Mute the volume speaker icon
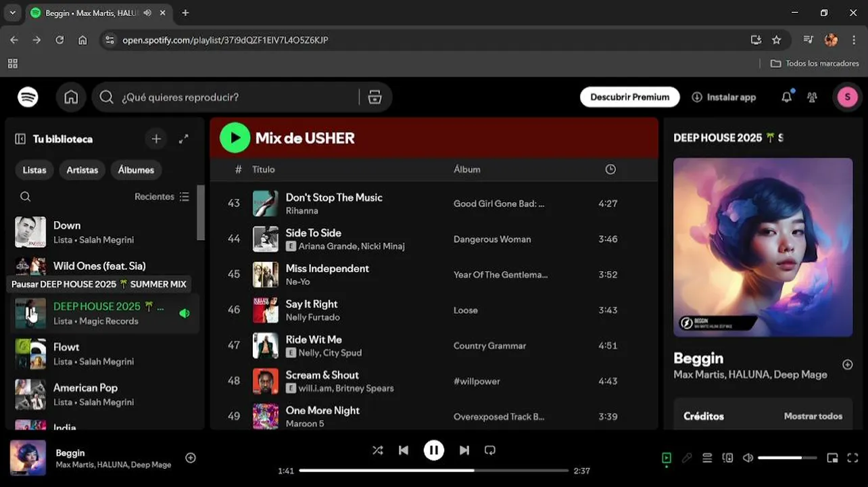 tap(748, 458)
